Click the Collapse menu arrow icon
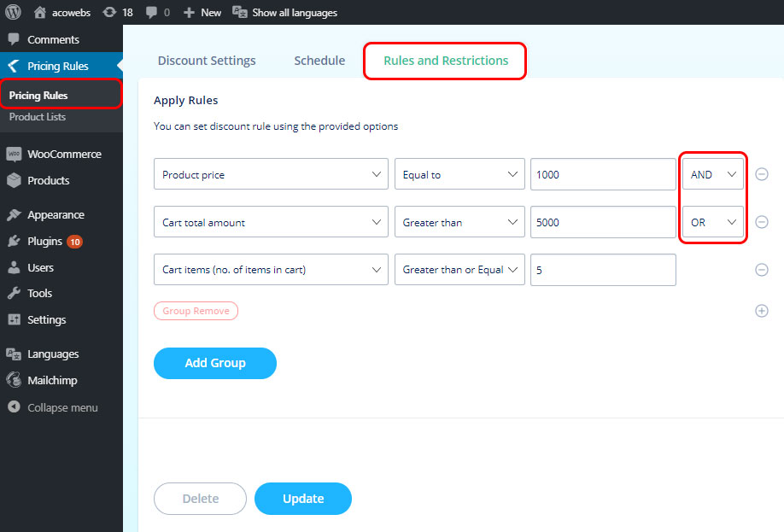Viewport: 784px width, 532px height. pos(14,407)
